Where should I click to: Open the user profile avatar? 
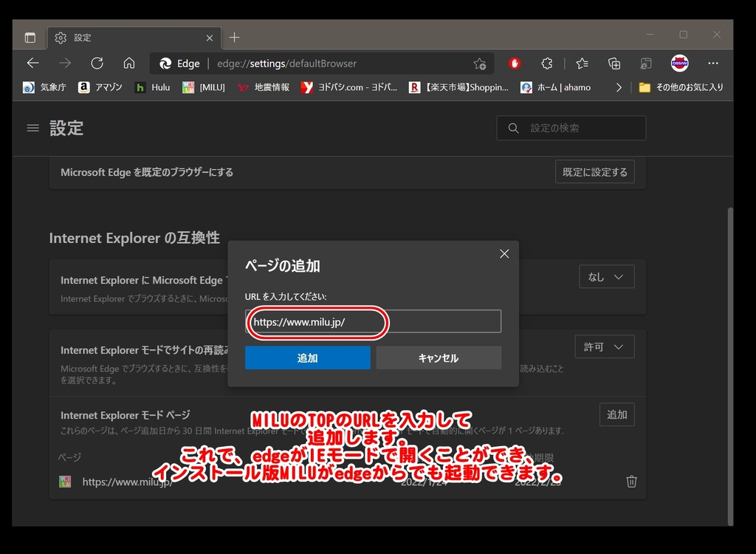pyautogui.click(x=679, y=63)
